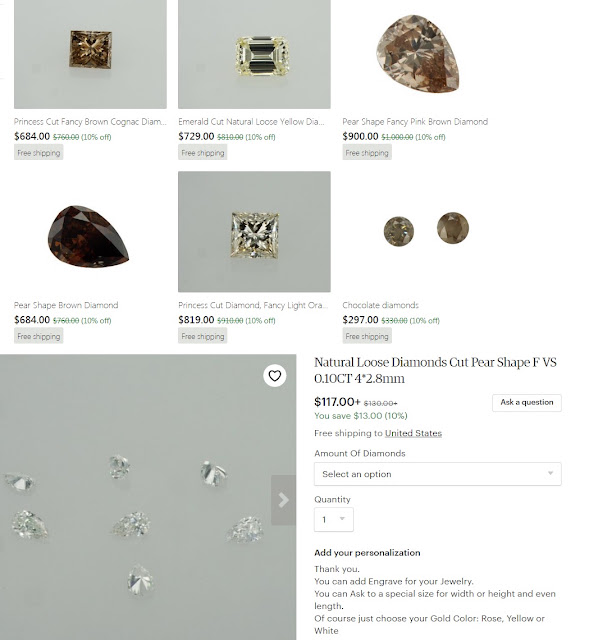Screen dimensions: 589x640
Task: Expand the Quantity selector
Action: 333,519
